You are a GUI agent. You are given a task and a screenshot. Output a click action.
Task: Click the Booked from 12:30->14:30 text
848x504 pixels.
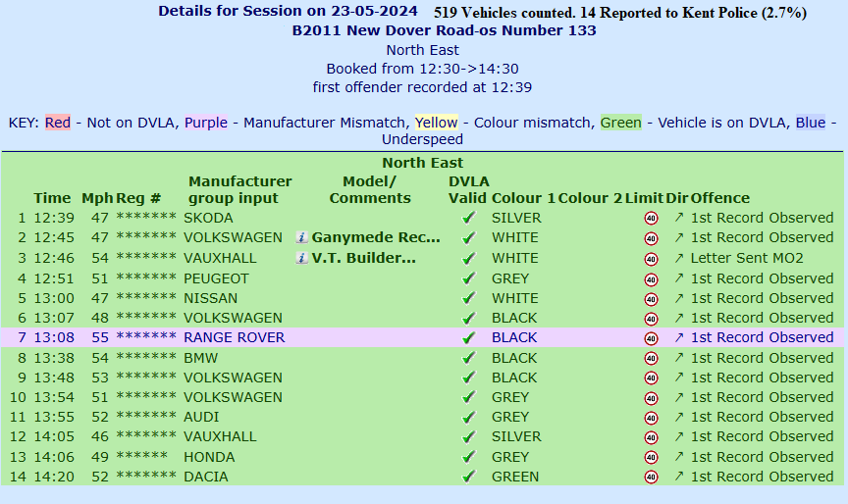coord(422,69)
